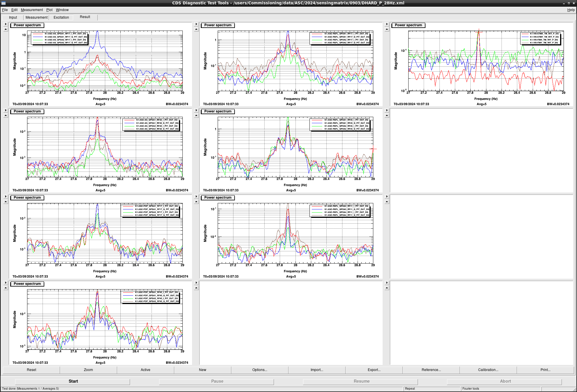This screenshot has width=577, height=392.
Task: Click the New button
Action: coord(203,370)
